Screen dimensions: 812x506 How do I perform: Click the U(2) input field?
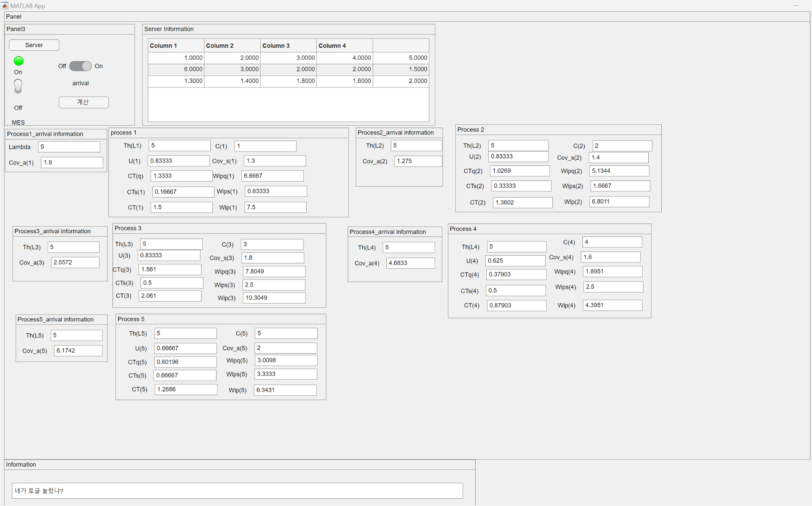coord(518,156)
